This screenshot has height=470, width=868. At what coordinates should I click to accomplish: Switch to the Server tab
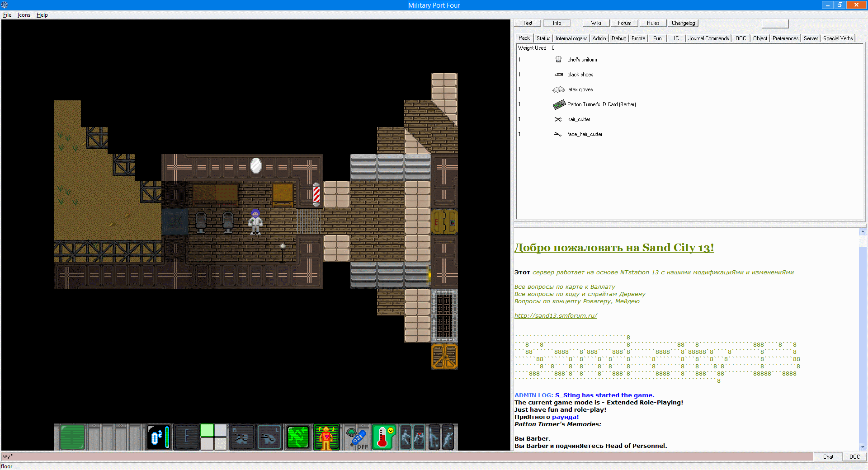[811, 38]
